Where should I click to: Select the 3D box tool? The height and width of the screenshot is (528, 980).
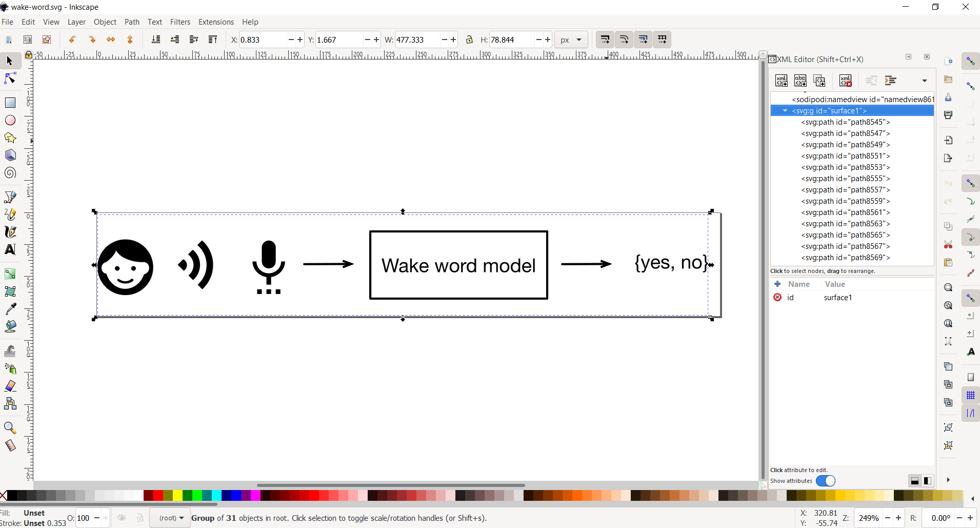(10, 155)
